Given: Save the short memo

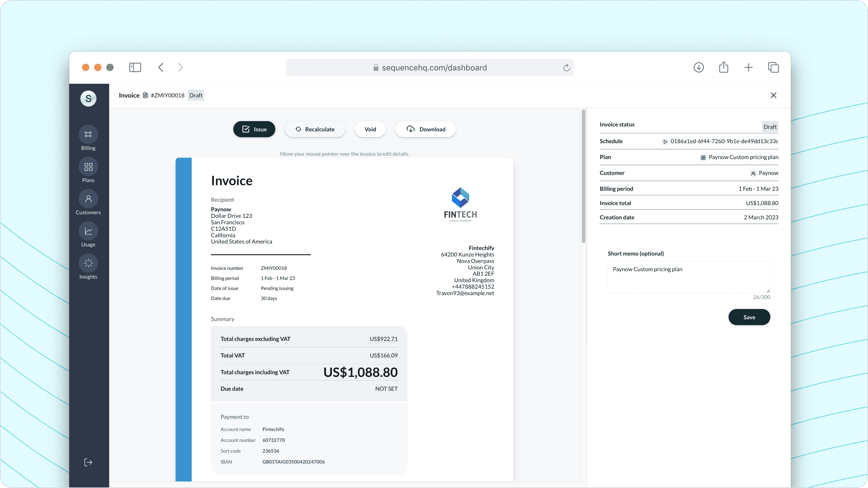Looking at the screenshot, I should pos(749,317).
